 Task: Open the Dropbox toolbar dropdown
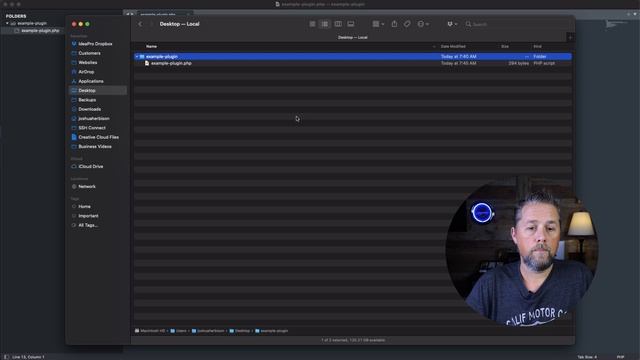(452, 24)
